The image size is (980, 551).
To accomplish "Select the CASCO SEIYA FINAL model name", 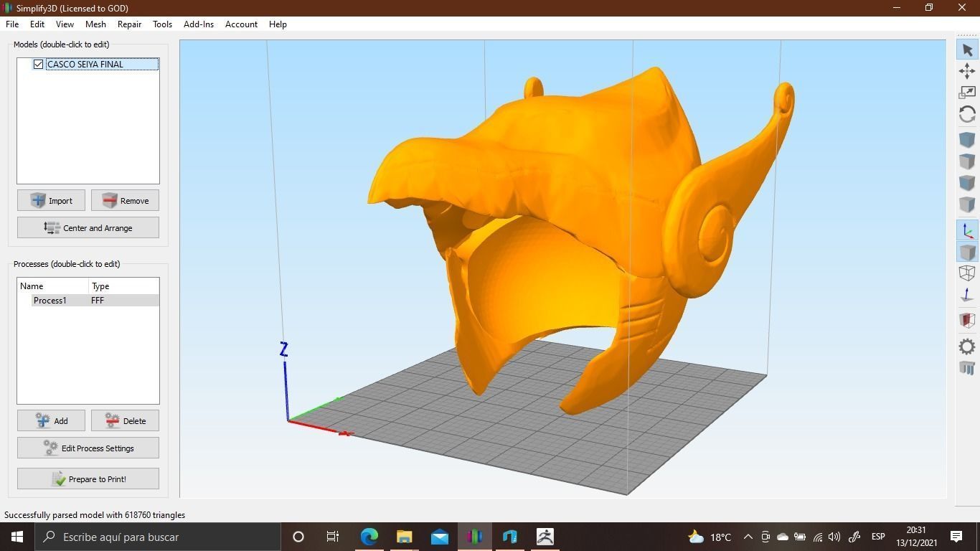I will point(85,65).
